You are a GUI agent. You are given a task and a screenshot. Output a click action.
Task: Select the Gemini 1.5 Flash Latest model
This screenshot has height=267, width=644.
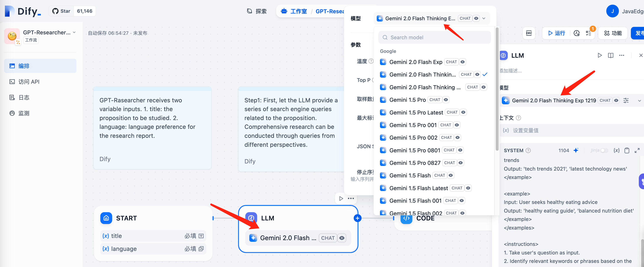(434, 188)
